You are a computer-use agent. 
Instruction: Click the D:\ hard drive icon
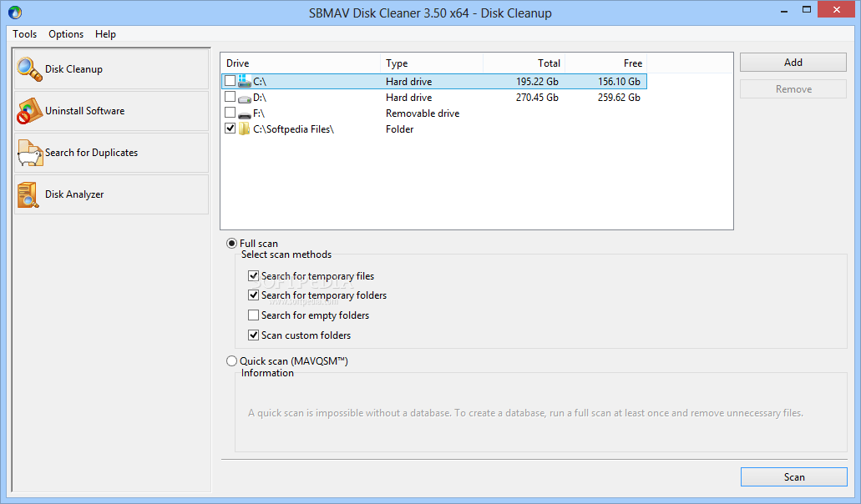pyautogui.click(x=245, y=98)
